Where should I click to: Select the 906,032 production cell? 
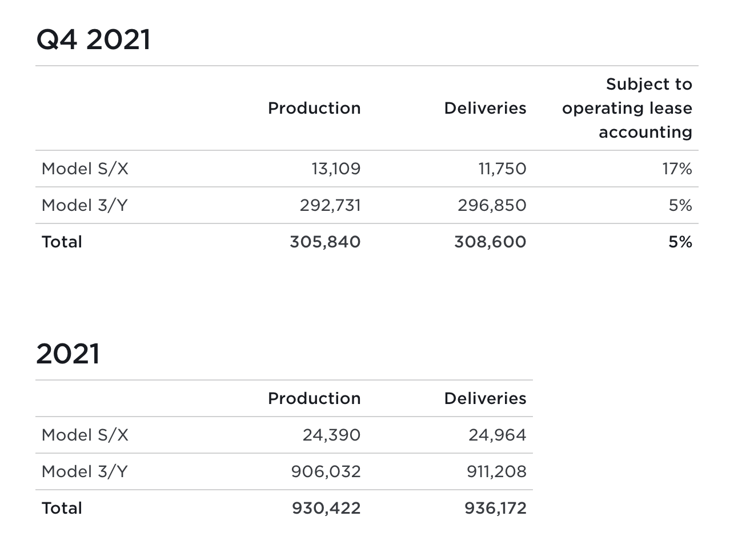(x=326, y=472)
